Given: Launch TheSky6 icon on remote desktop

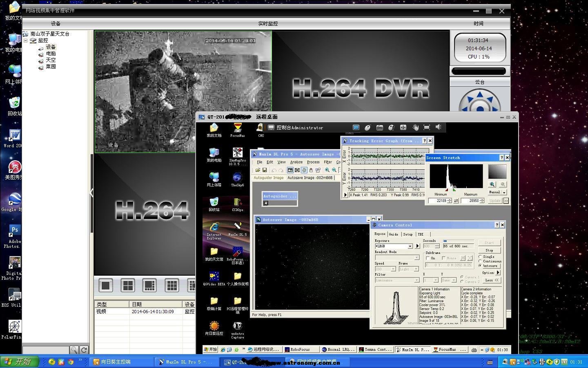Looking at the screenshot, I should coord(237,180).
